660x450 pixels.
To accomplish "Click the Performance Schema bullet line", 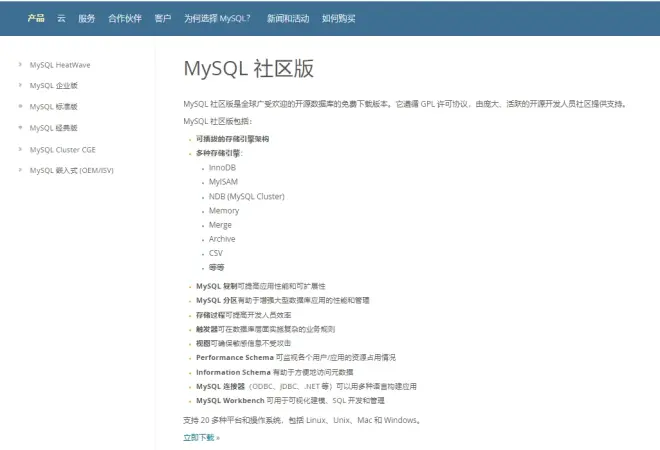I will [296, 357].
